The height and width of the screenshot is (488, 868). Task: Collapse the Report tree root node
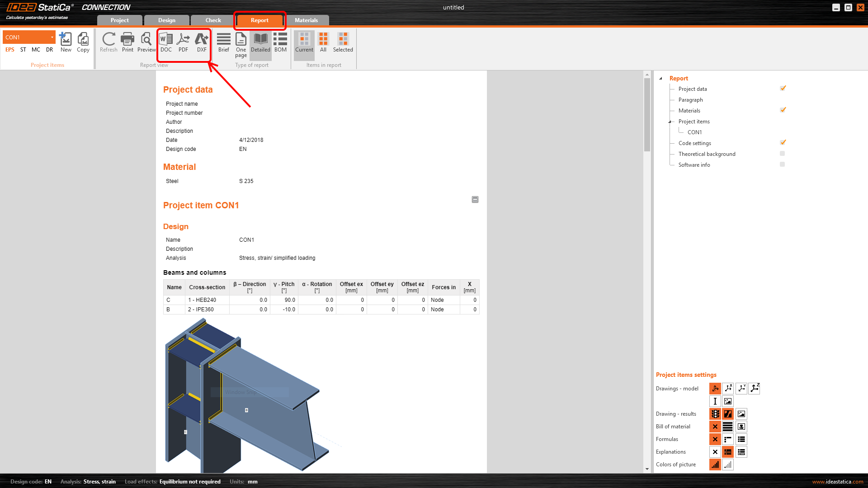(660, 78)
